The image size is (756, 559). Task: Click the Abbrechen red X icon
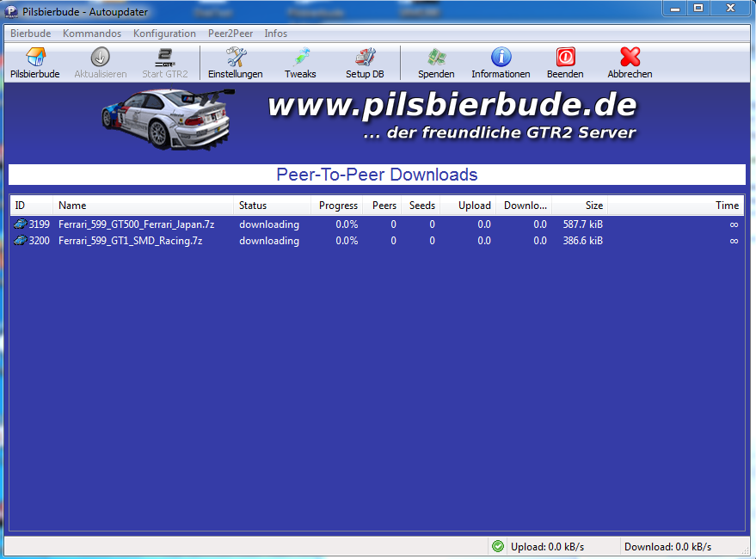630,58
